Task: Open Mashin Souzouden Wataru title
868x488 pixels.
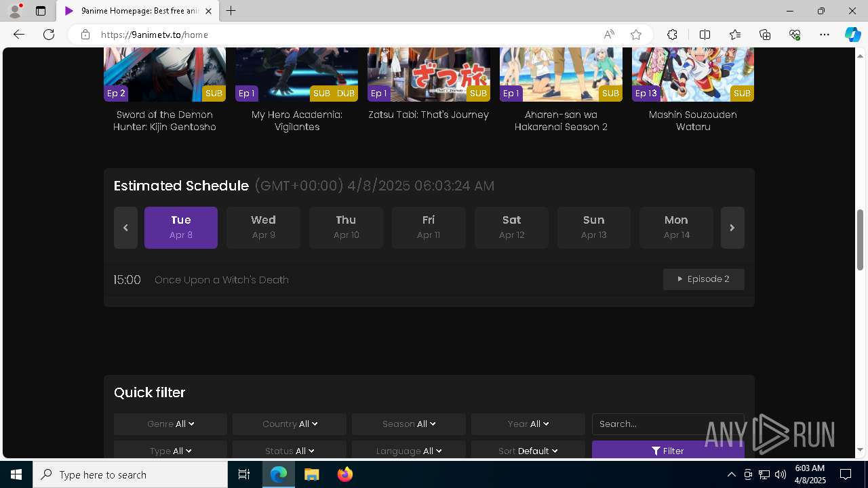Action: coord(693,121)
